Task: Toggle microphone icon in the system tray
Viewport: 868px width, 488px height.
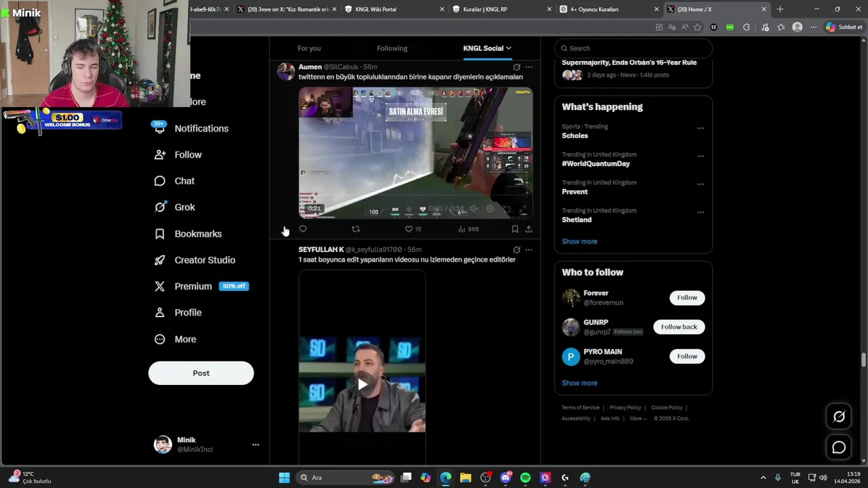Action: tap(778, 478)
